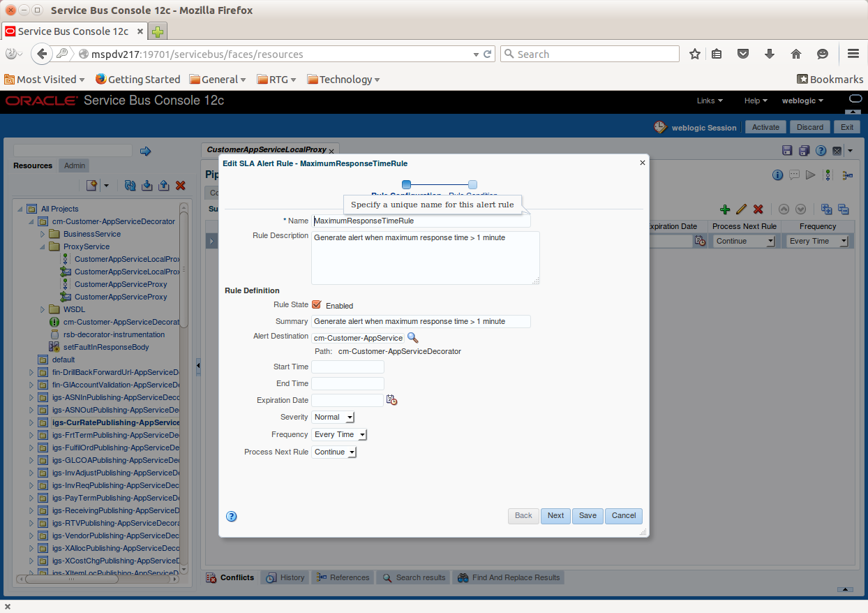Open editor Help question mark icon
This screenshot has height=613, width=868.
coord(821,151)
